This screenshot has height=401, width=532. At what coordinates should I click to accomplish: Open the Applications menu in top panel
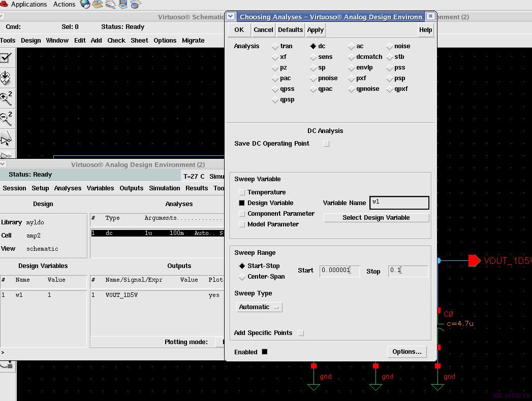pos(29,5)
